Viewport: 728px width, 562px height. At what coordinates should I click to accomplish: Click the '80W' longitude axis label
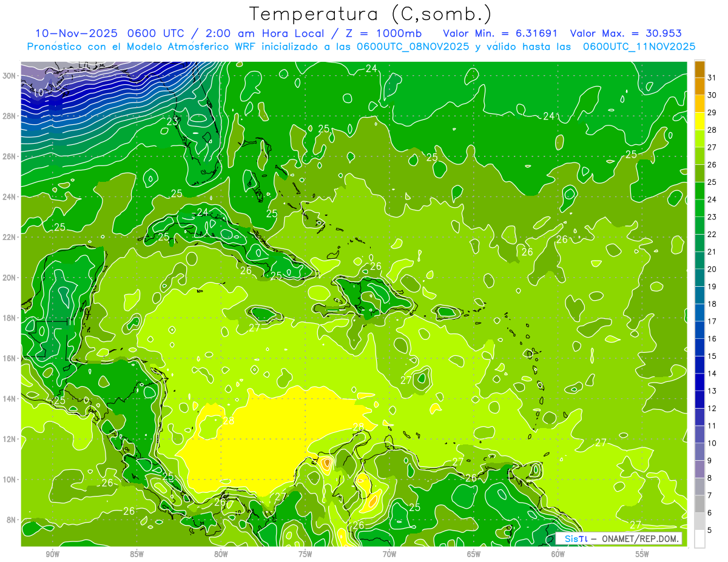coord(221,554)
